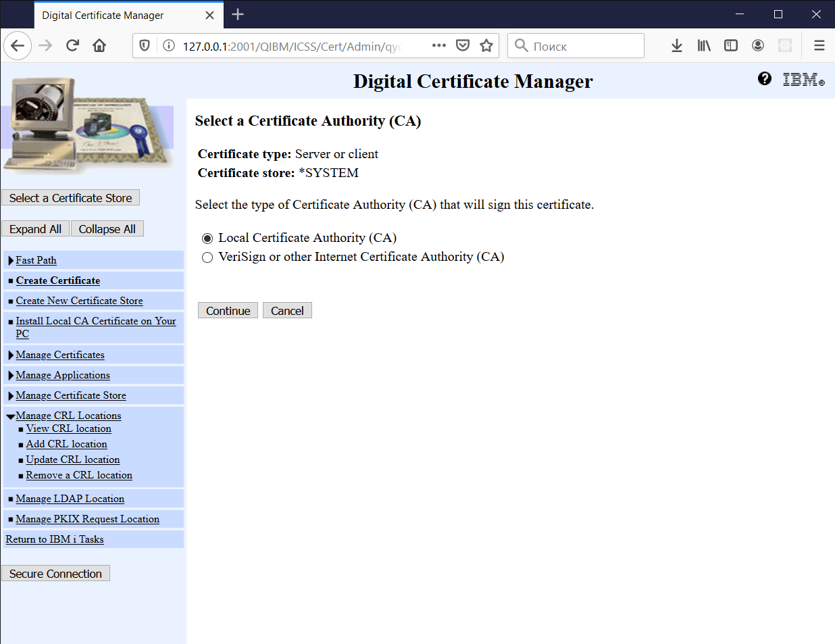This screenshot has width=835, height=644.
Task: Expand the Fast Path triangle
Action: point(11,261)
